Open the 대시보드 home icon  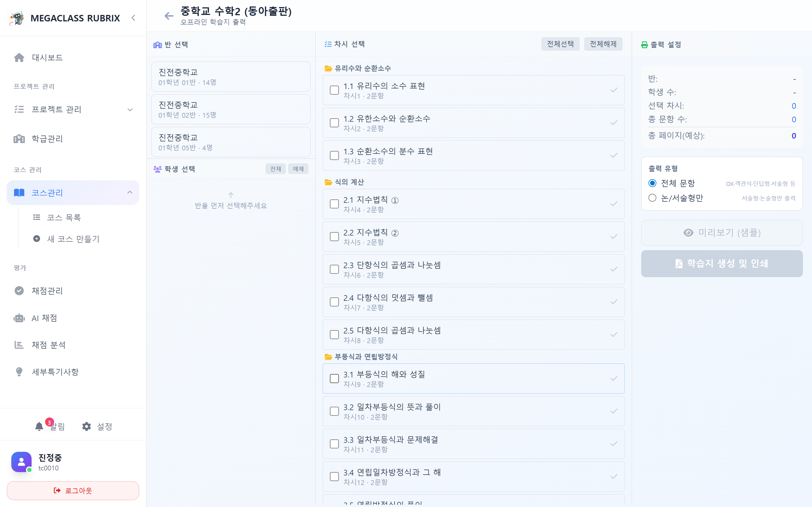[19, 57]
